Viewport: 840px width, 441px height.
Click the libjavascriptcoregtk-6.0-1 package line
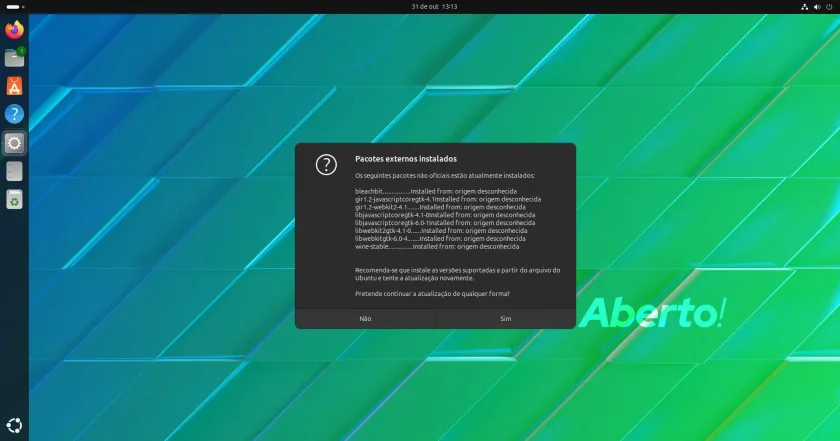coord(445,223)
